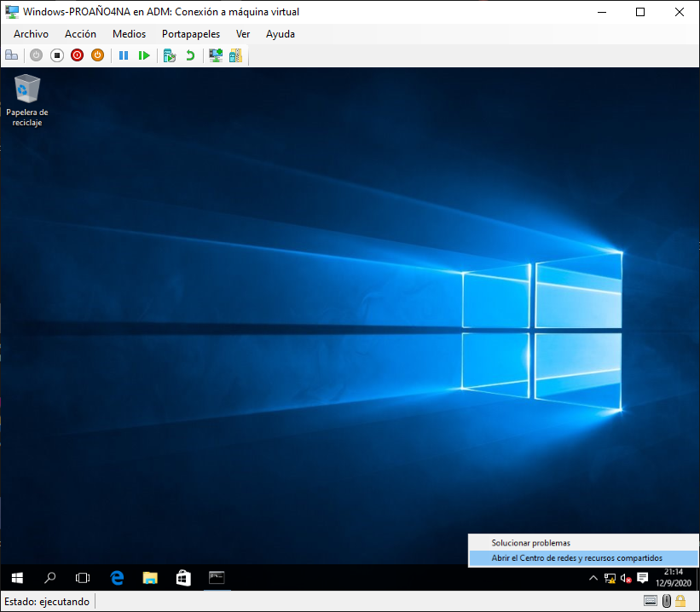Open the Acción menu
The height and width of the screenshot is (612, 700).
(80, 34)
